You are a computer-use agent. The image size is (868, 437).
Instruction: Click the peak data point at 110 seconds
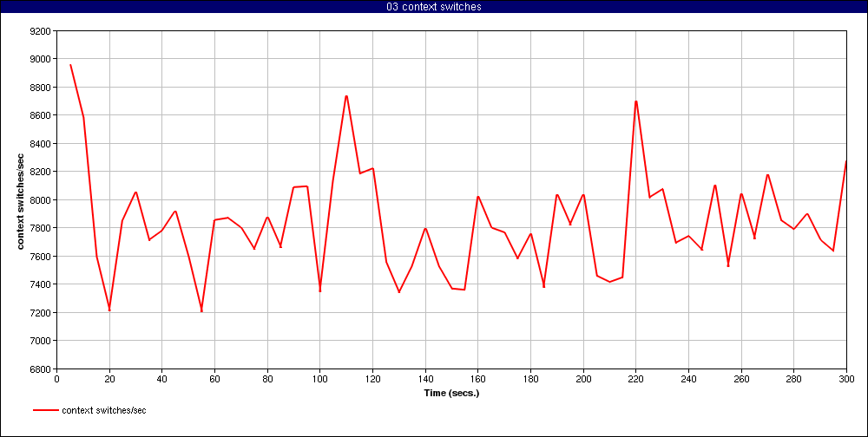pos(346,96)
